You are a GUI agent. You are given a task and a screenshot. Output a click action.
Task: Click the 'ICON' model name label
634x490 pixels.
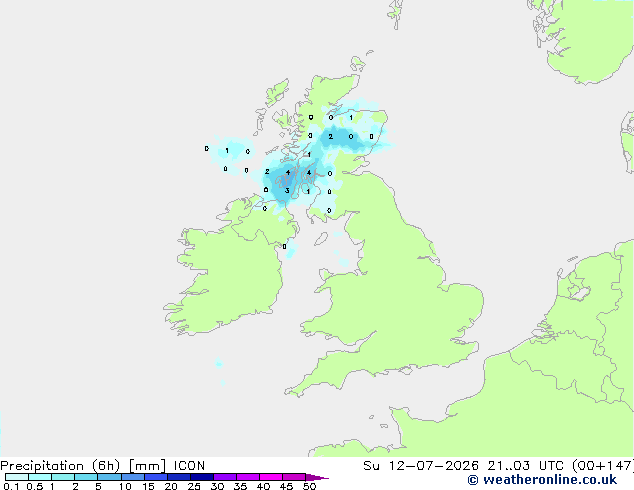(189, 466)
